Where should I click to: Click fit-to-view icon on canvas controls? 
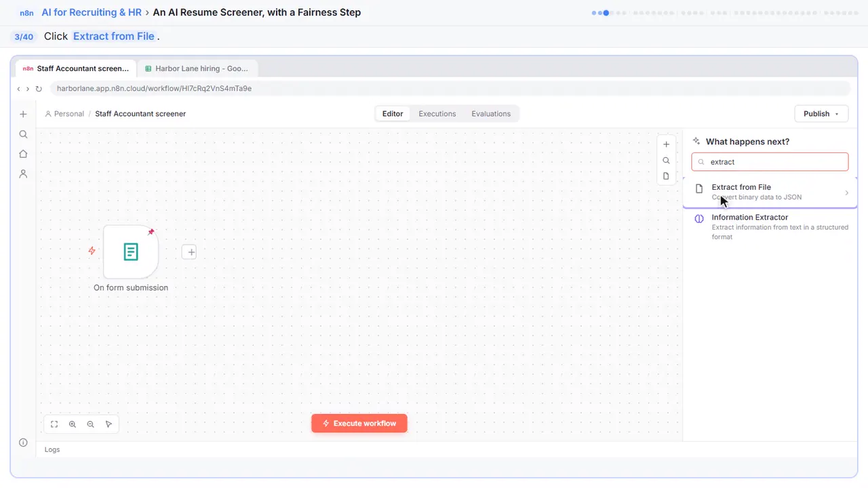coord(54,424)
